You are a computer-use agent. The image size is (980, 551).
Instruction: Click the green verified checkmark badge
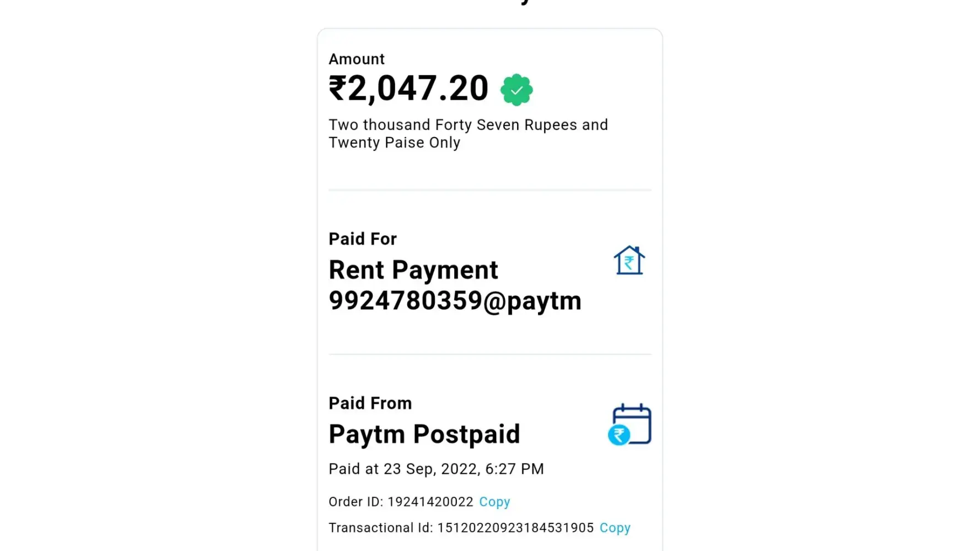516,90
